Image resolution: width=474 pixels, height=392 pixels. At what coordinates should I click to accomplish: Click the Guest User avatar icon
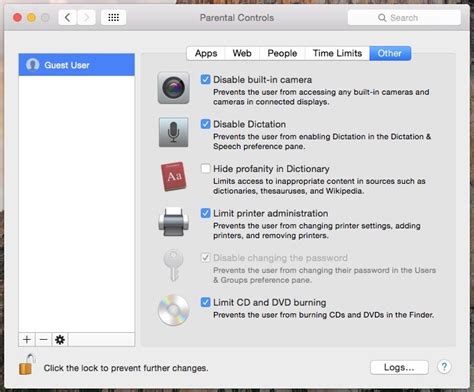coord(33,65)
